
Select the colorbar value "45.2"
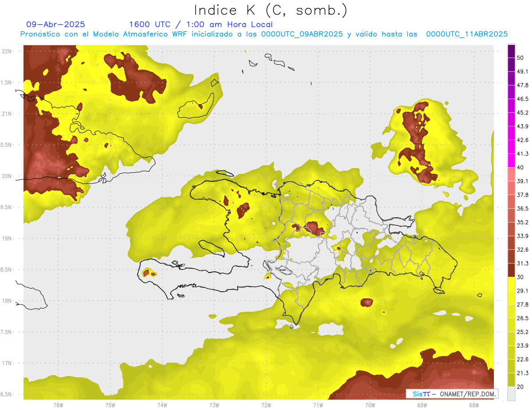tap(523, 113)
